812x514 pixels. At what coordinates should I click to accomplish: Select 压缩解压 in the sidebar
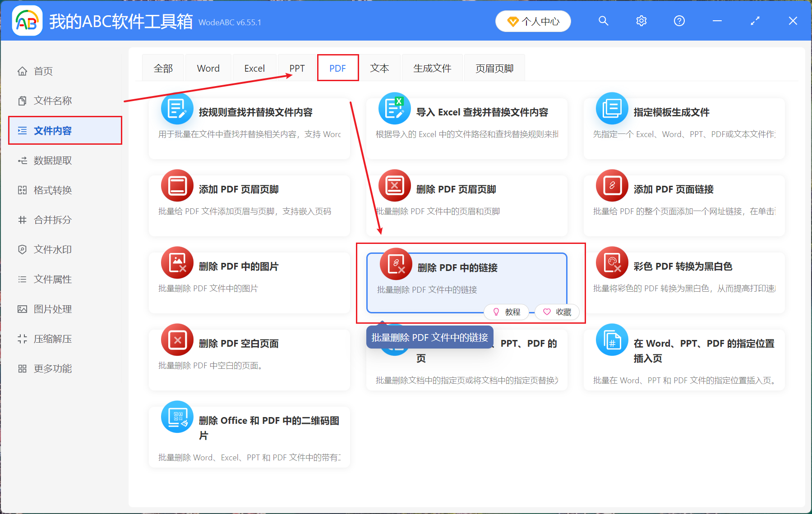52,339
